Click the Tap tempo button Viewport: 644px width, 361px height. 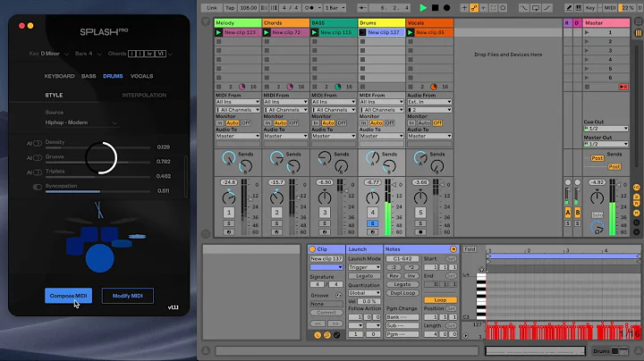[230, 8]
